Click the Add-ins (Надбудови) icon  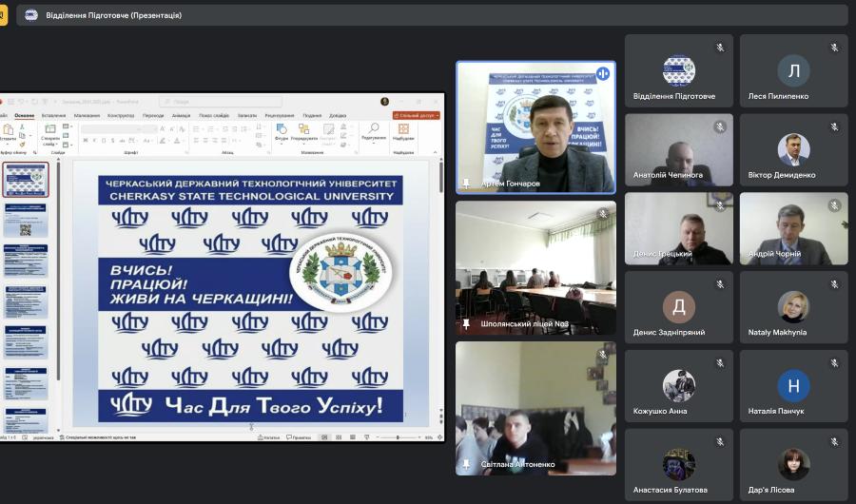point(403,129)
